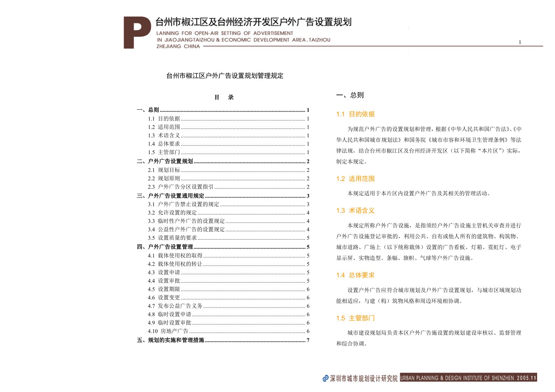Open contents entry 1.1 目的依据
The height and width of the screenshot is (392, 555).
tap(228, 119)
